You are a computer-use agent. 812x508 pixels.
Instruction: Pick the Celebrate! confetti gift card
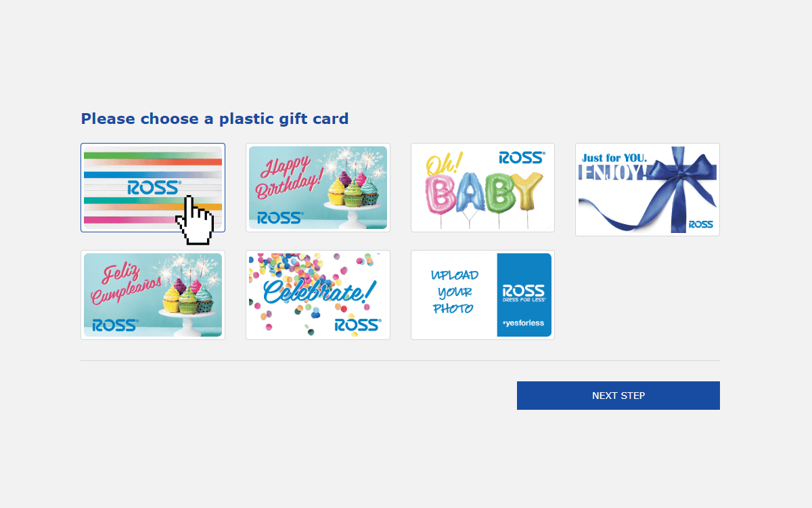coord(318,295)
